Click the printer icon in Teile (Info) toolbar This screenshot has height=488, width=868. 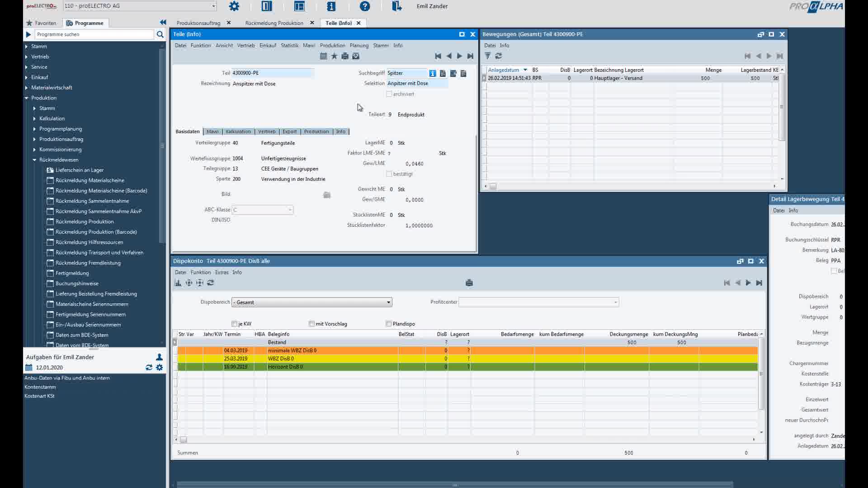pyautogui.click(x=345, y=56)
